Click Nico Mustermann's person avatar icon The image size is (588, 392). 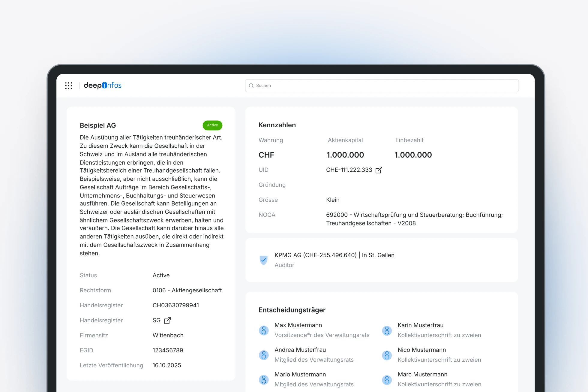387,355
